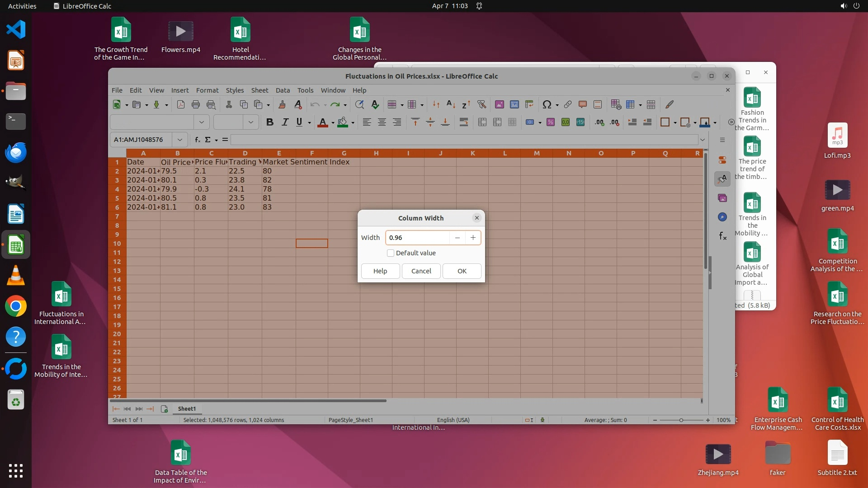Open the AutoFilter toolbar icon
Image resolution: width=868 pixels, height=488 pixels.
(481, 104)
